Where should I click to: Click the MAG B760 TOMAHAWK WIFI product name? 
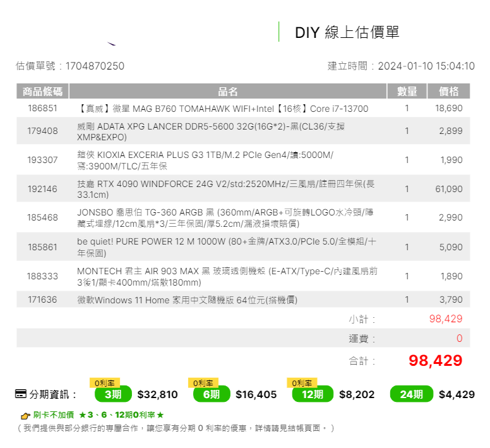pyautogui.click(x=222, y=109)
